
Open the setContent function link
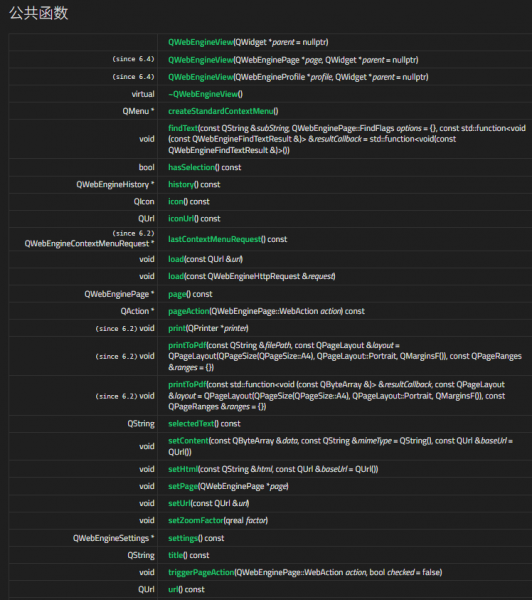pos(188,441)
